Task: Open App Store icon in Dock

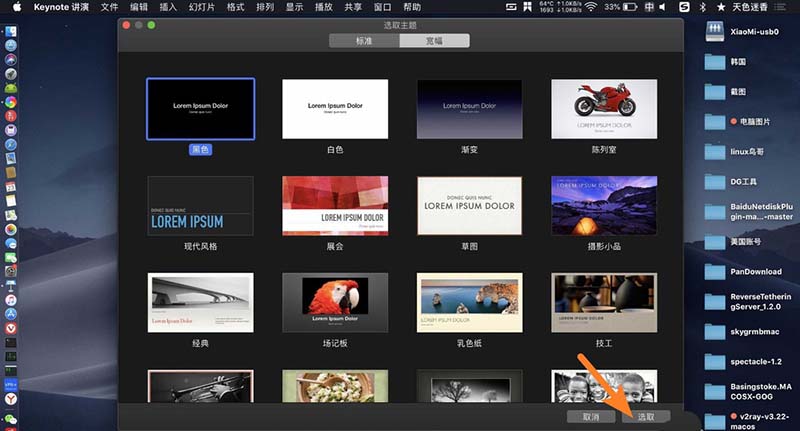Action: 11,314
